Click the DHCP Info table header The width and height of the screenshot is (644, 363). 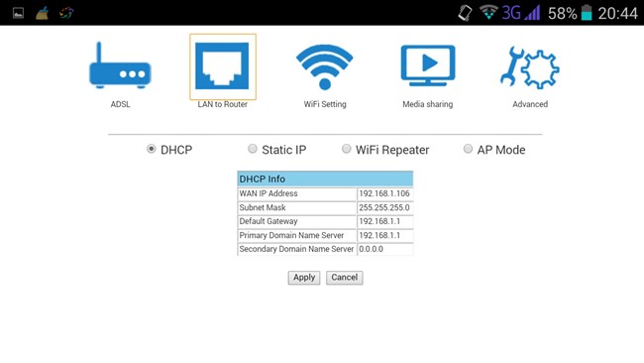tap(325, 180)
